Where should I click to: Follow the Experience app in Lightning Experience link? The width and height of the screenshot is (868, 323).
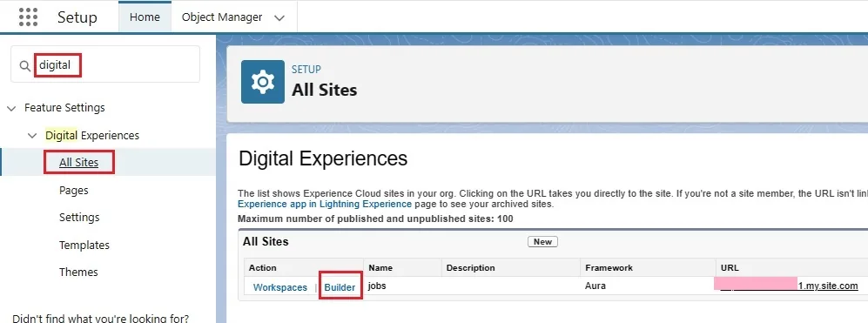pos(325,204)
